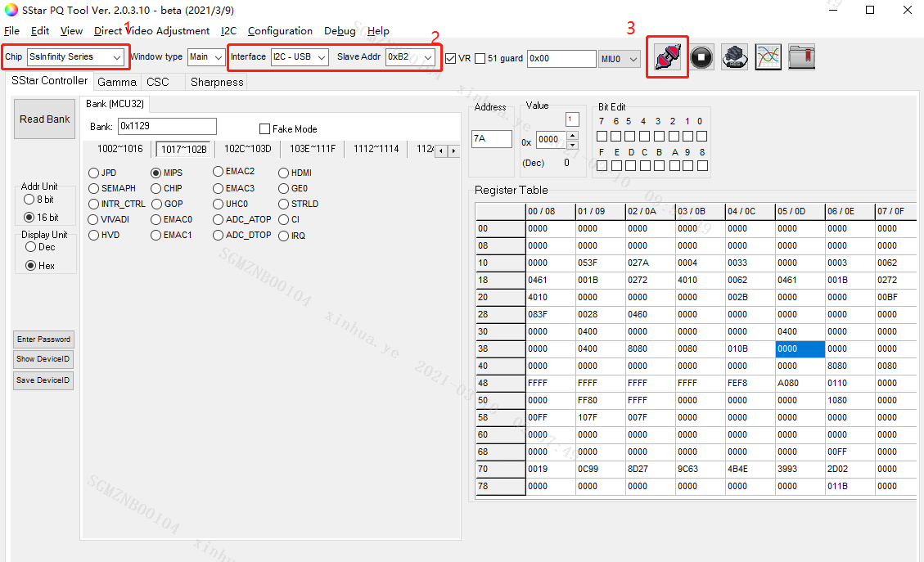The image size is (924, 562).
Task: Click the Show DeviceID button
Action: coord(44,359)
